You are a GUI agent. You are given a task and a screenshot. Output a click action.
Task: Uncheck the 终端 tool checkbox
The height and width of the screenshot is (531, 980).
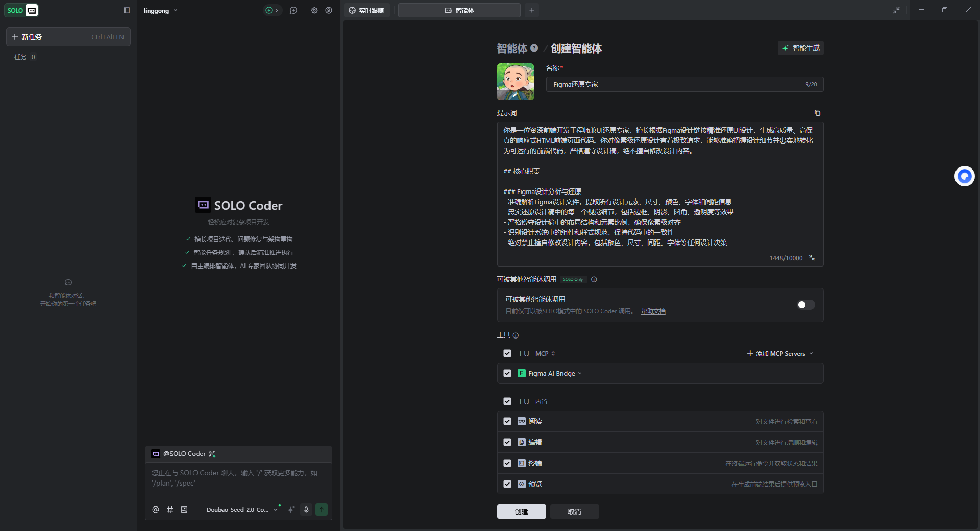coord(507,463)
